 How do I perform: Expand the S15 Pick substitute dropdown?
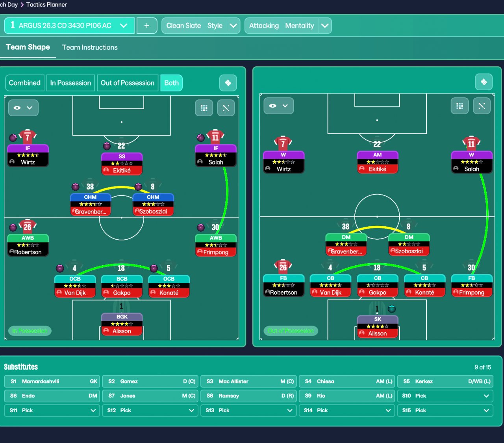click(445, 410)
